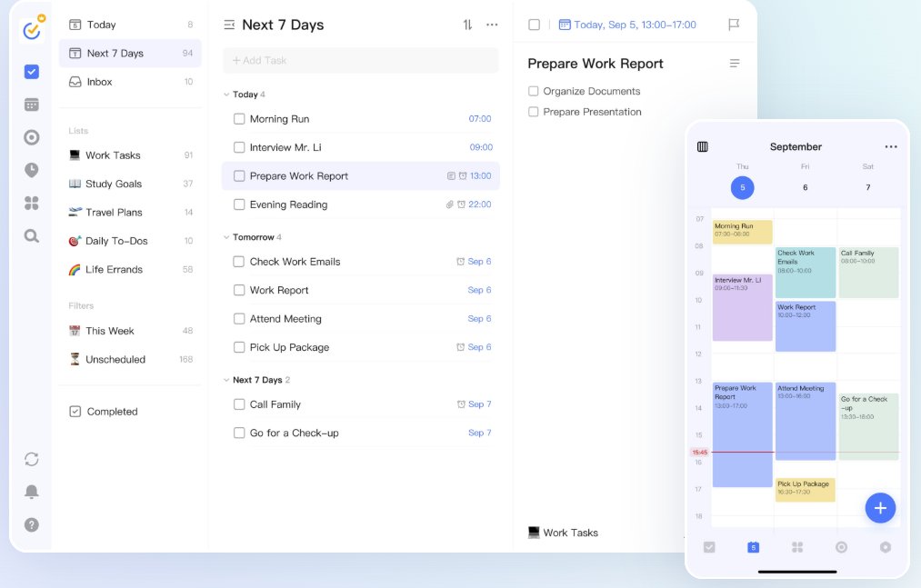Click the date calendar icon in the task detail header
921x588 pixels.
565,25
